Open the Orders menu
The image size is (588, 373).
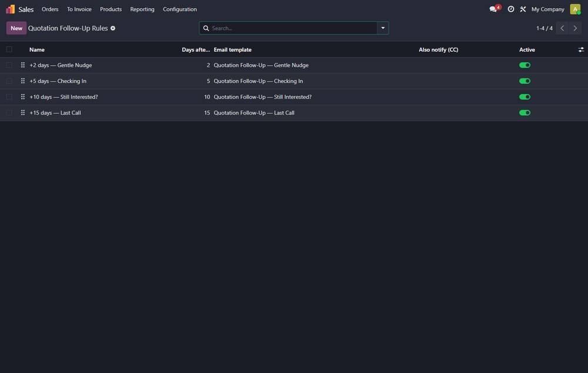[50, 9]
